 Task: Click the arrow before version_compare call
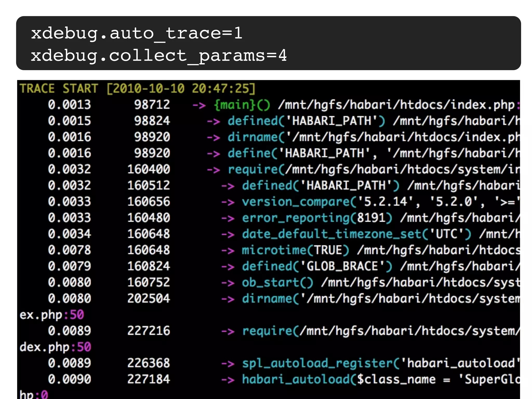pyautogui.click(x=228, y=202)
